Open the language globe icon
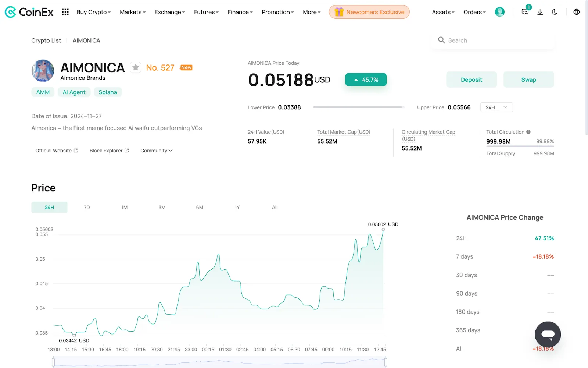Viewport: 588px width, 368px height. [577, 12]
